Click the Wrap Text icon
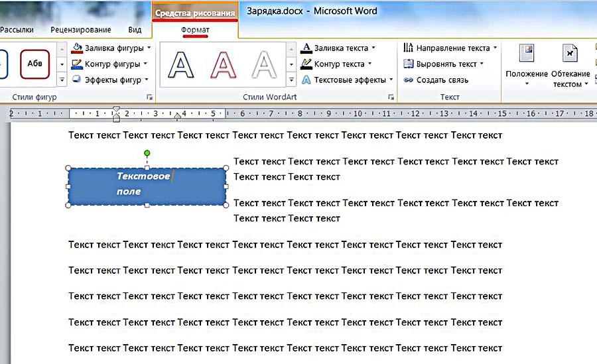This screenshot has width=597, height=364. coord(570,53)
